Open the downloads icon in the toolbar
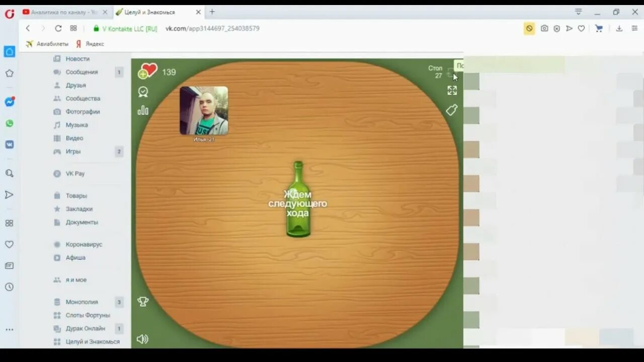The image size is (644, 362). tap(619, 29)
